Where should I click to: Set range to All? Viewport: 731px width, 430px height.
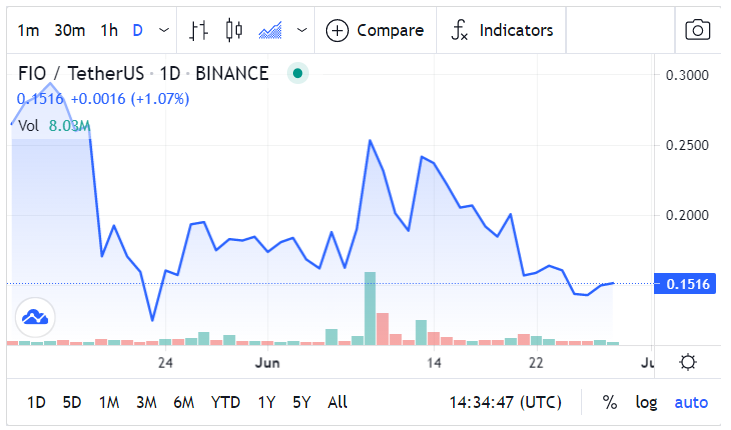[338, 402]
